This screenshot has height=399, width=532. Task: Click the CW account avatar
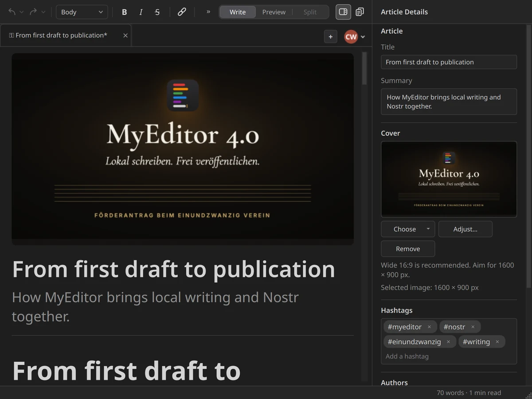click(x=351, y=37)
